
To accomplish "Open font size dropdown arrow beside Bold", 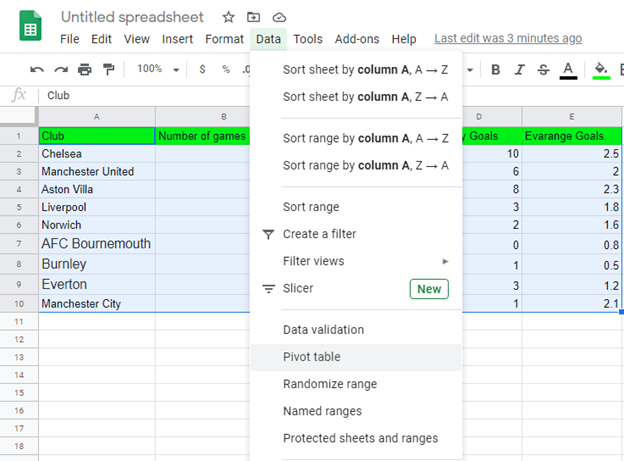I will (x=470, y=70).
